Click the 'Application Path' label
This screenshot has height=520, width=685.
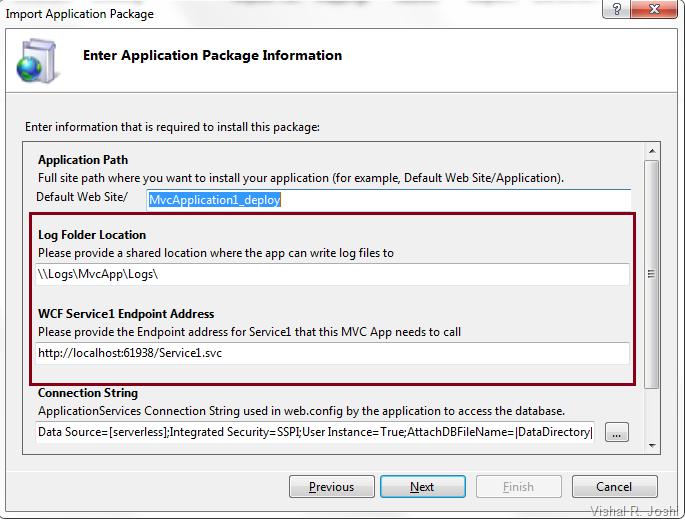tap(83, 160)
